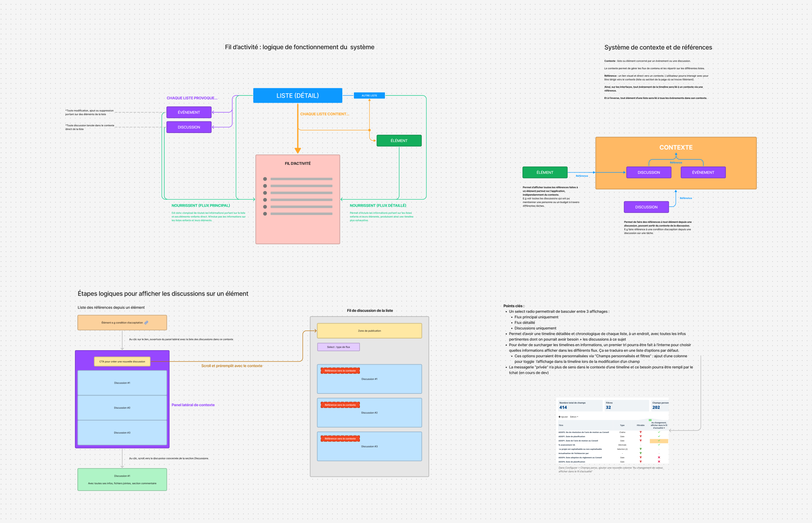Click the Points clés : heading
Image resolution: width=812 pixels, height=523 pixels.
[x=514, y=306]
